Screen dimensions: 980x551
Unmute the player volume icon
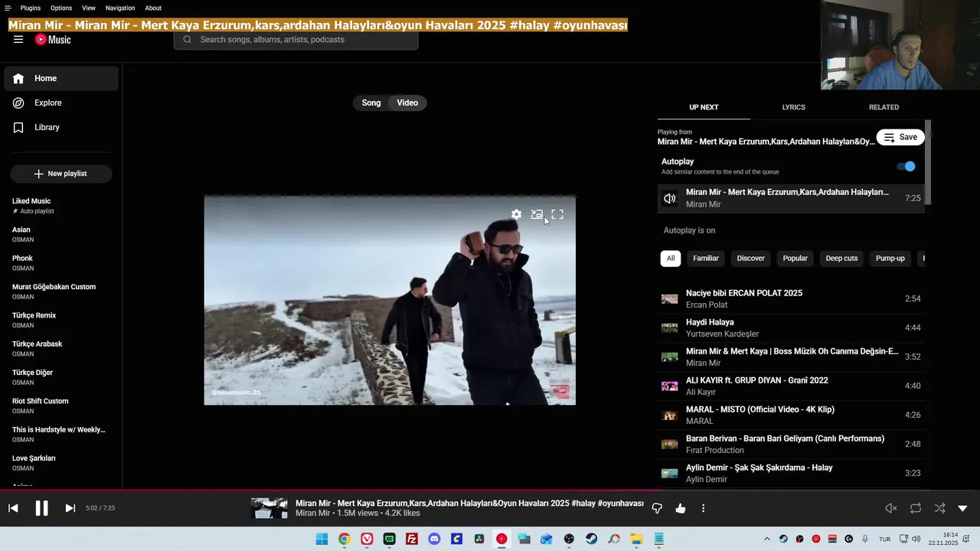click(891, 508)
